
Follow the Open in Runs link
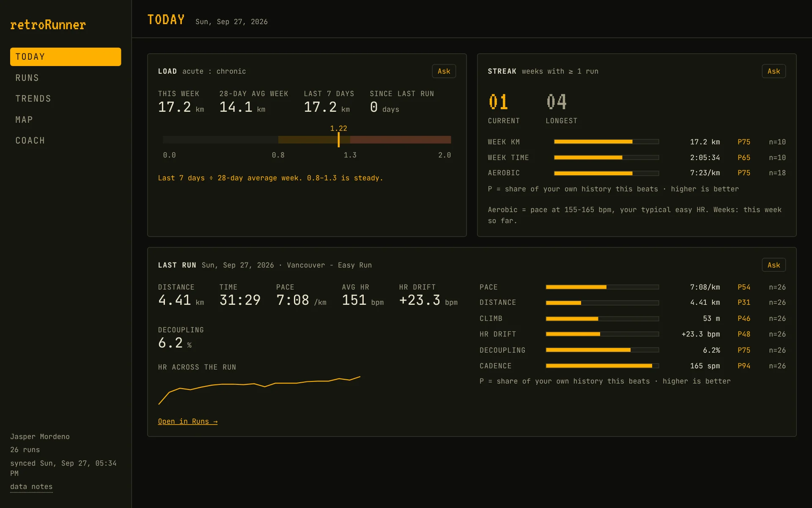(188, 421)
